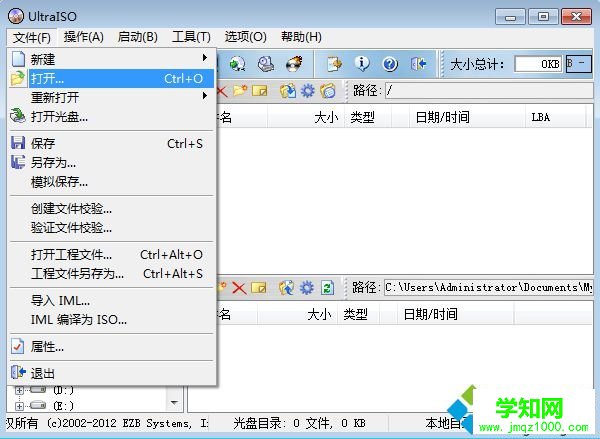Choose 验证文件校验... menu entry

[x=112, y=228]
